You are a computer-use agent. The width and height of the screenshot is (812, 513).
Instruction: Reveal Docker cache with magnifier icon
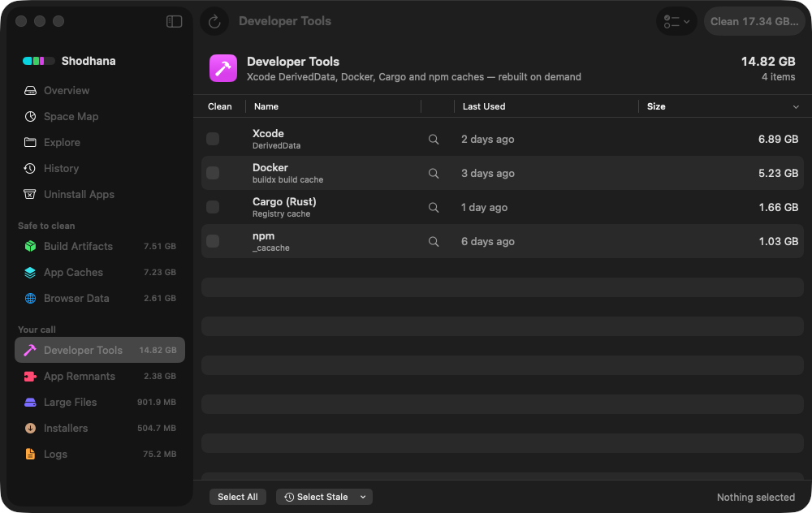pyautogui.click(x=434, y=174)
